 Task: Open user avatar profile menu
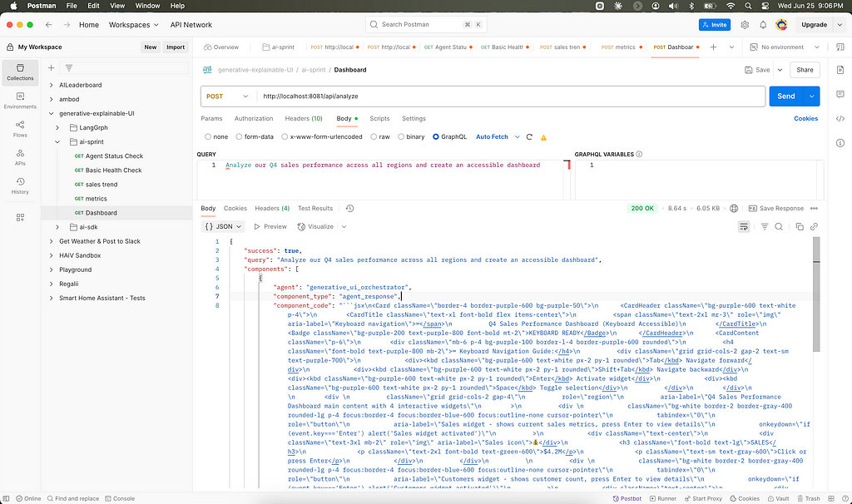click(781, 24)
